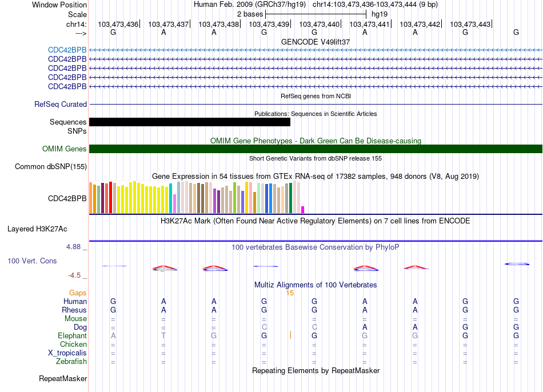Click the hg19 label next to scale bar

[x=380, y=14]
